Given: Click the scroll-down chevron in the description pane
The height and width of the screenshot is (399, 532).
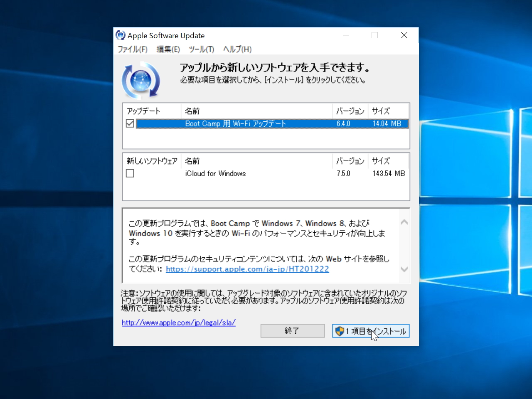Looking at the screenshot, I should click(x=404, y=269).
